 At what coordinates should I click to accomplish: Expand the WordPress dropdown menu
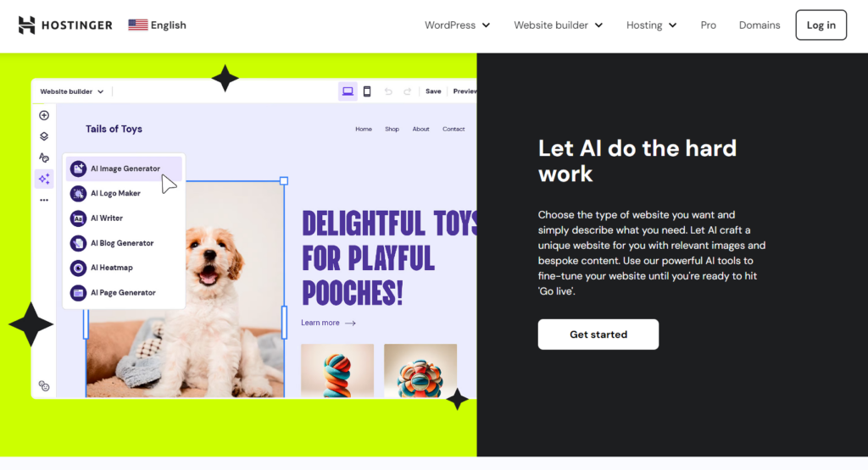pyautogui.click(x=457, y=25)
